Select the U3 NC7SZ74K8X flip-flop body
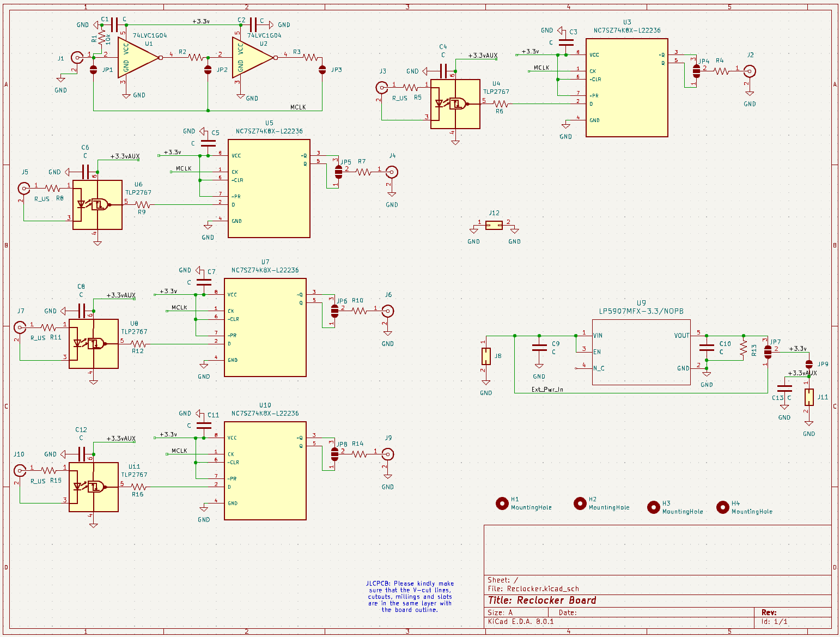The width and height of the screenshot is (840, 637). click(x=626, y=87)
